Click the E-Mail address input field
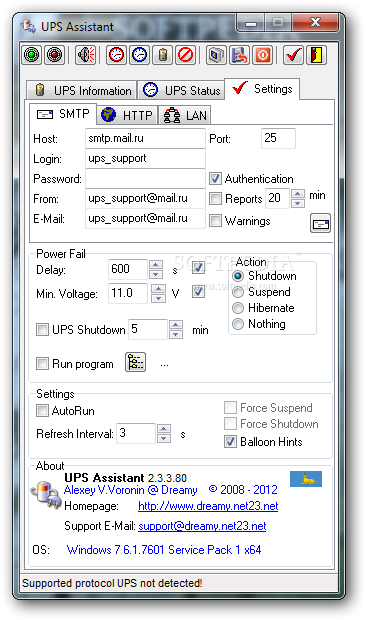 [145, 219]
